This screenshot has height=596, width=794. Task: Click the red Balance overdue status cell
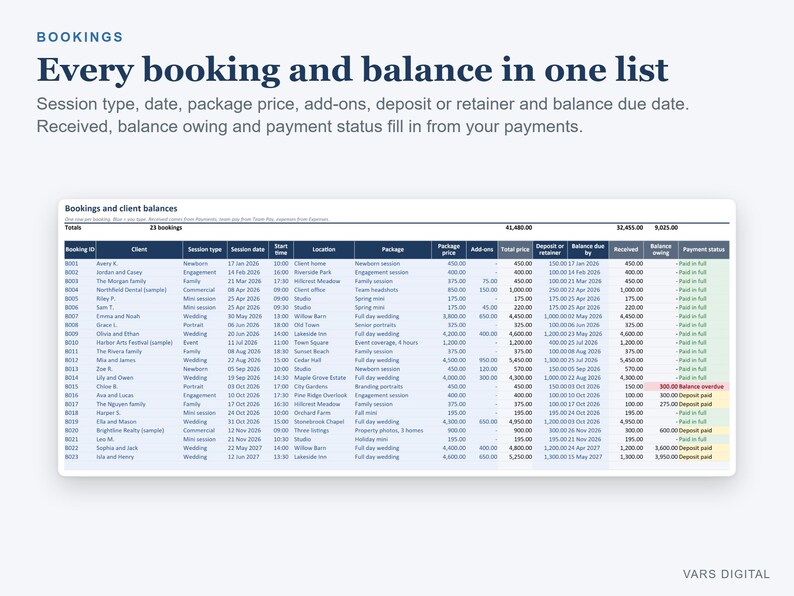pyautogui.click(x=704, y=386)
